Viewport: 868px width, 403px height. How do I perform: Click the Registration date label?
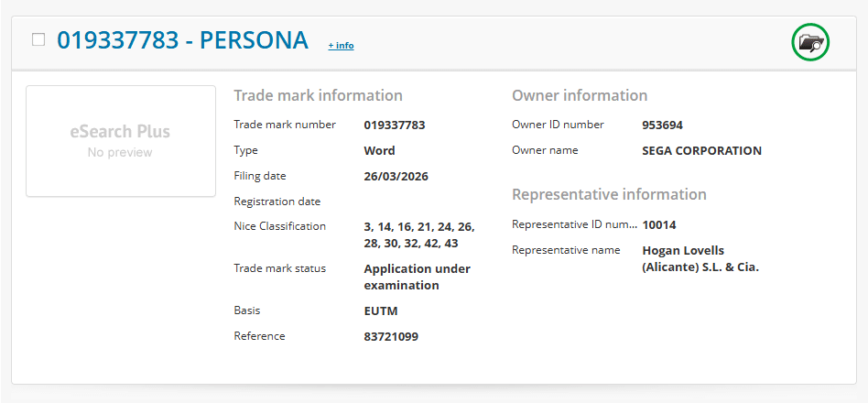pos(277,201)
